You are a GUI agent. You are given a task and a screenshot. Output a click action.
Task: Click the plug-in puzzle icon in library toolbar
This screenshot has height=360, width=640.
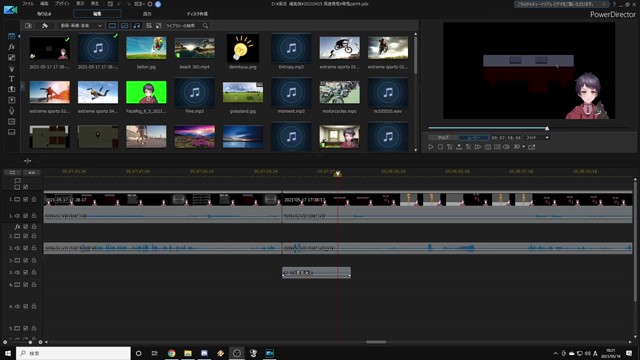[45, 26]
